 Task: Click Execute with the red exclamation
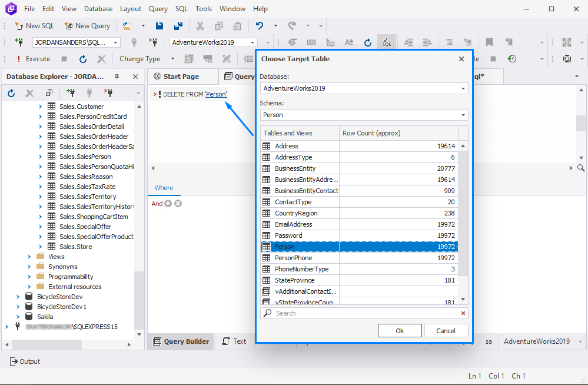(34, 59)
